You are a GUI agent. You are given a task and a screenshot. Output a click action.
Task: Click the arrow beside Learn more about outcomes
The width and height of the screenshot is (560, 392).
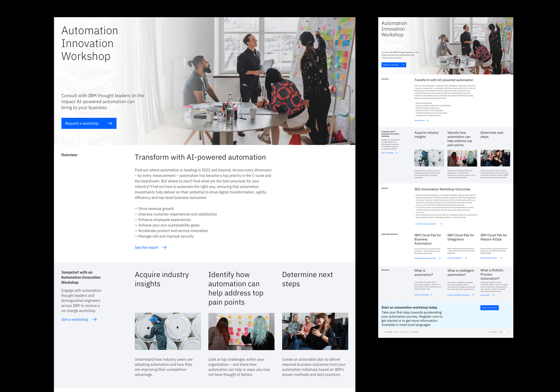(441, 224)
